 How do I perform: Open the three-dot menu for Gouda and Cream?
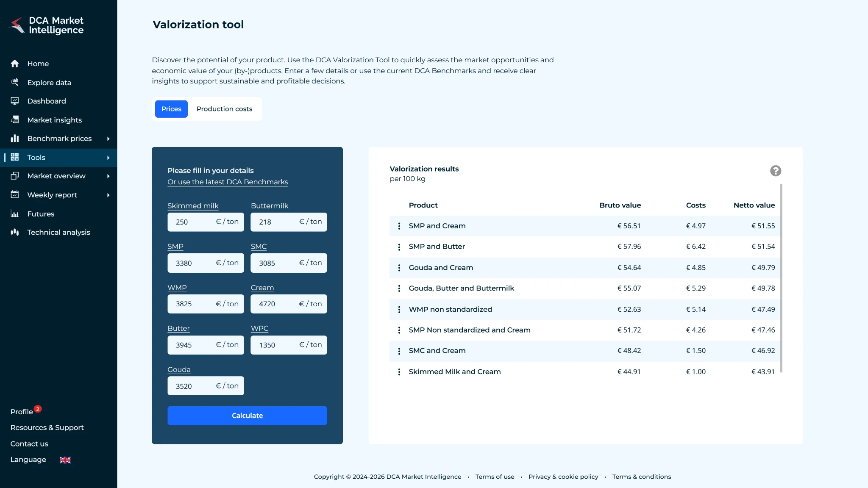pyautogui.click(x=399, y=268)
